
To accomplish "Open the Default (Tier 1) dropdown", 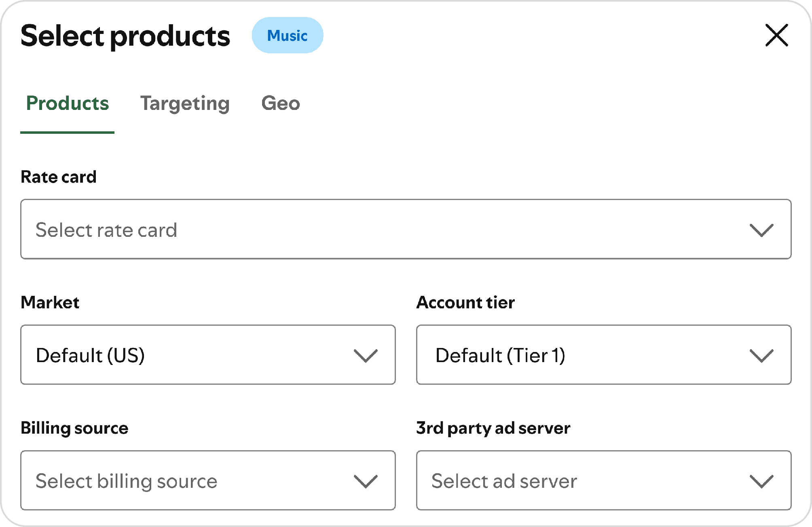I will tap(500, 355).
